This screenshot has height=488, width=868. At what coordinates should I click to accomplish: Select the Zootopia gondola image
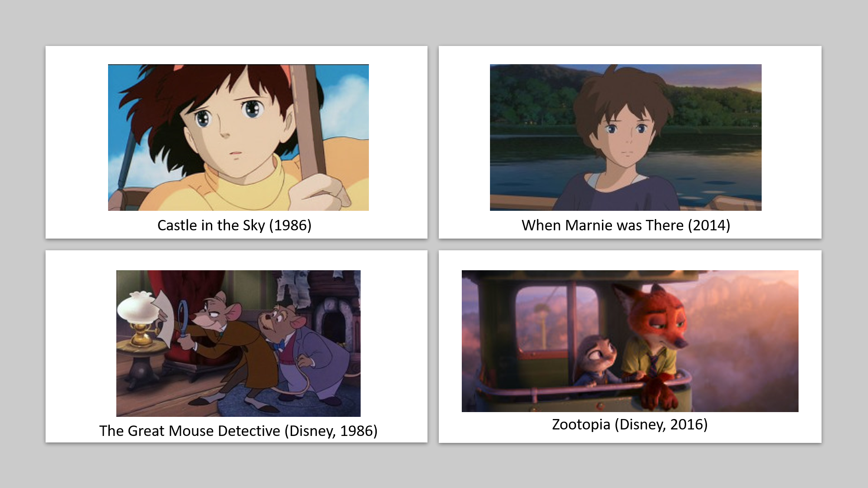(x=630, y=341)
